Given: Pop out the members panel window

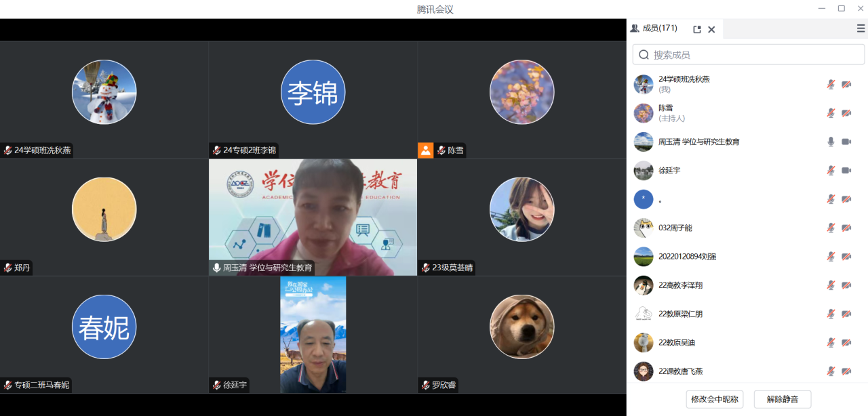Looking at the screenshot, I should click(696, 29).
